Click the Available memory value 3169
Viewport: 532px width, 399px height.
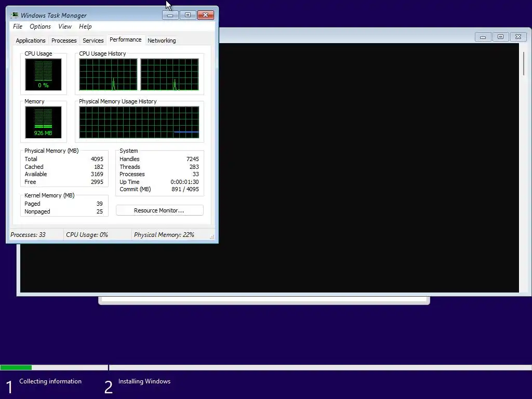pos(97,174)
